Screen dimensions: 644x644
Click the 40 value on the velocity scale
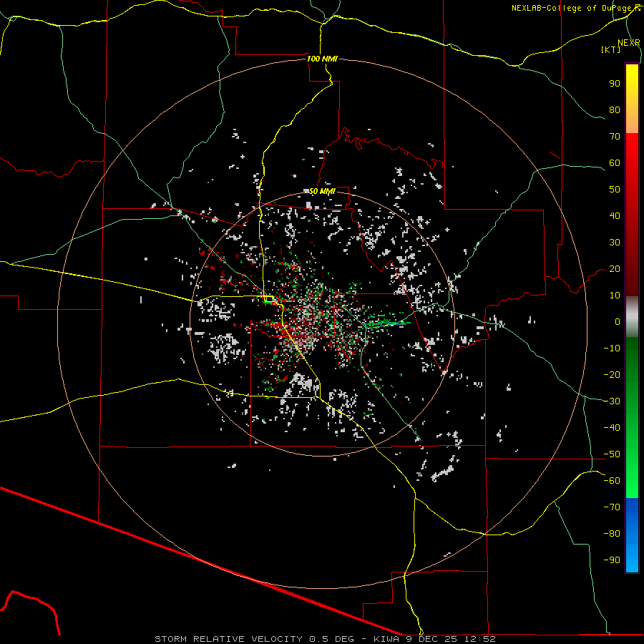coord(615,215)
